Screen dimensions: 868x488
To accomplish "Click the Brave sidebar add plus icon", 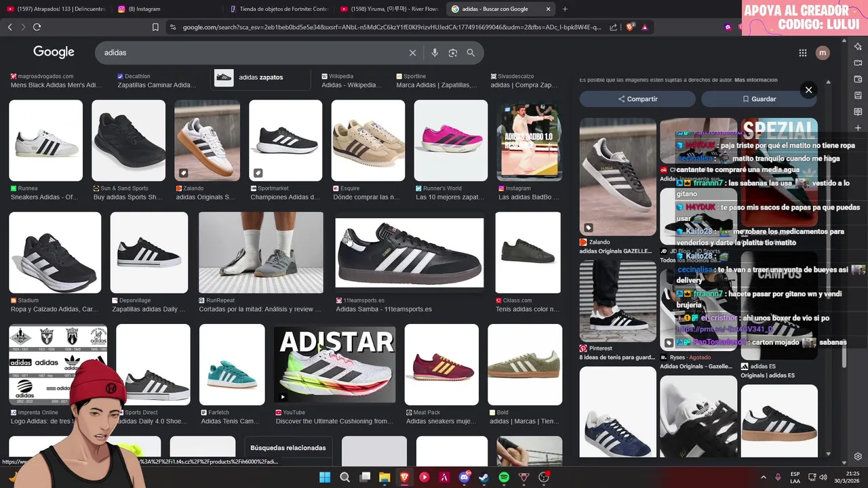I will point(858,127).
